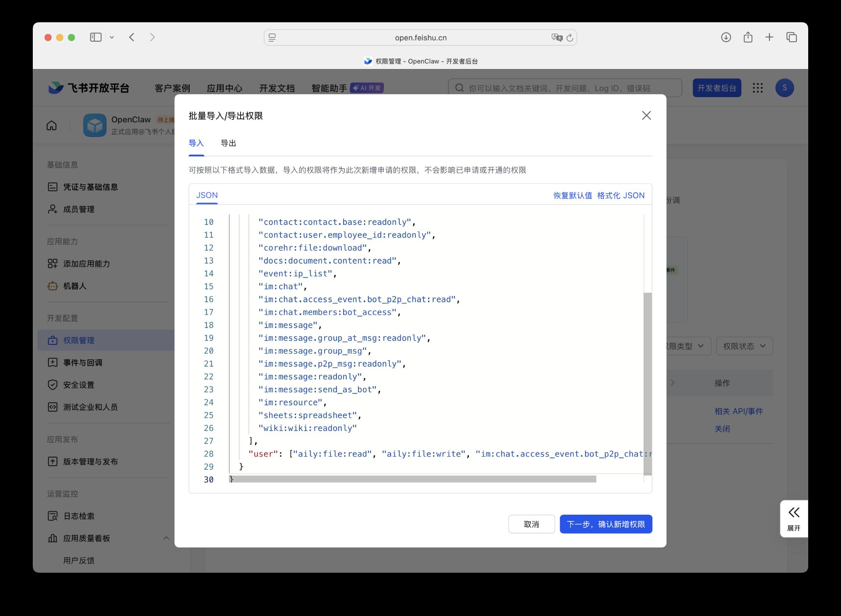Open Safari sidebar dropdown chevron

112,37
